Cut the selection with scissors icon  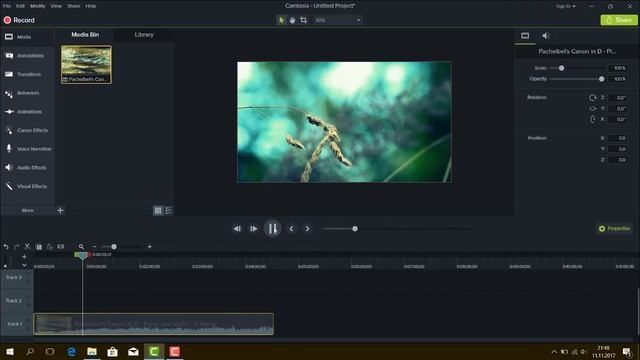[27, 246]
